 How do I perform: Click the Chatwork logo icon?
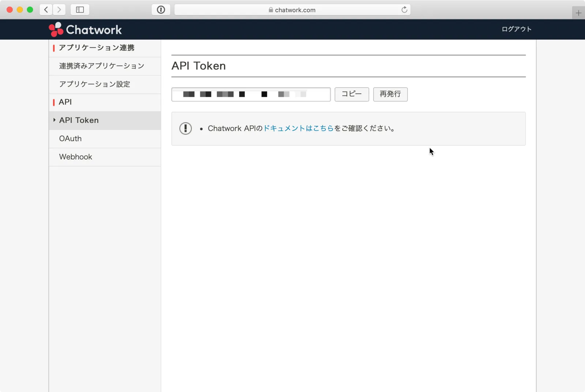pyautogui.click(x=56, y=30)
